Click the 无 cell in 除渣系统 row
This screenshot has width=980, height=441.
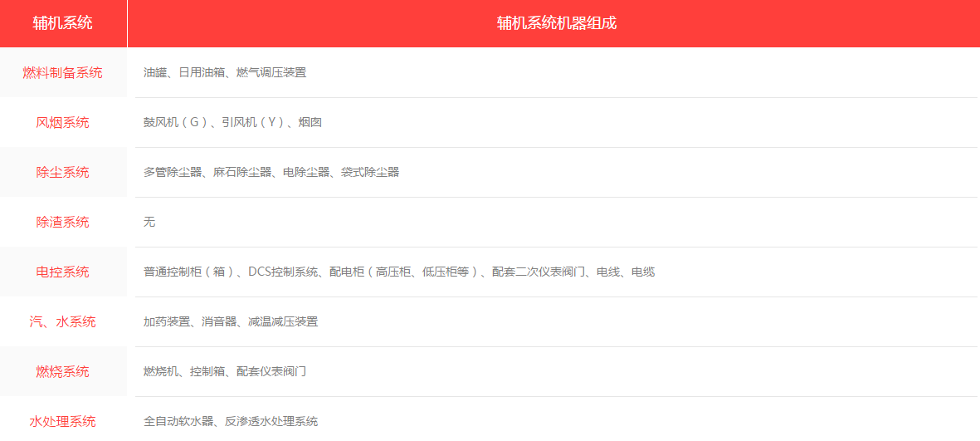click(149, 222)
